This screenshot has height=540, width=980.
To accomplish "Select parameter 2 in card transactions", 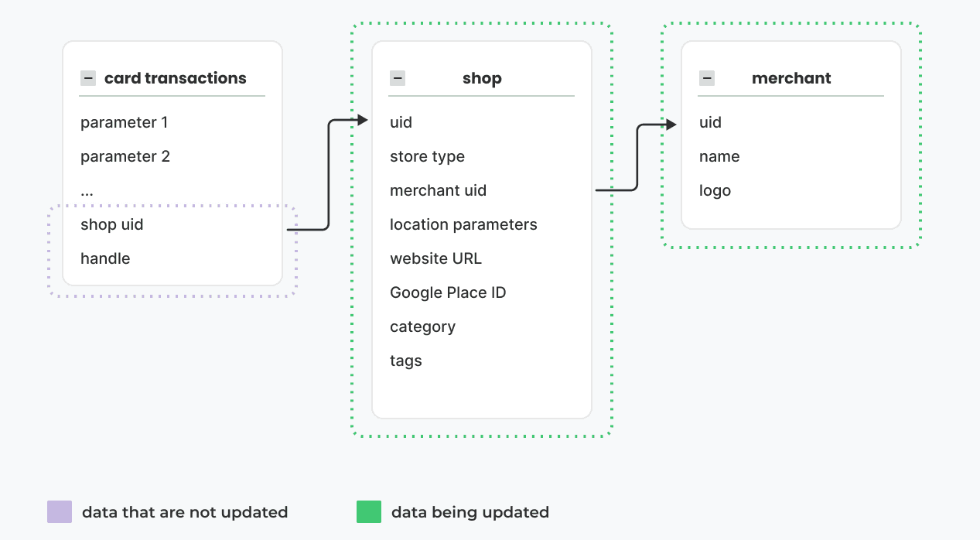I will tap(125, 156).
